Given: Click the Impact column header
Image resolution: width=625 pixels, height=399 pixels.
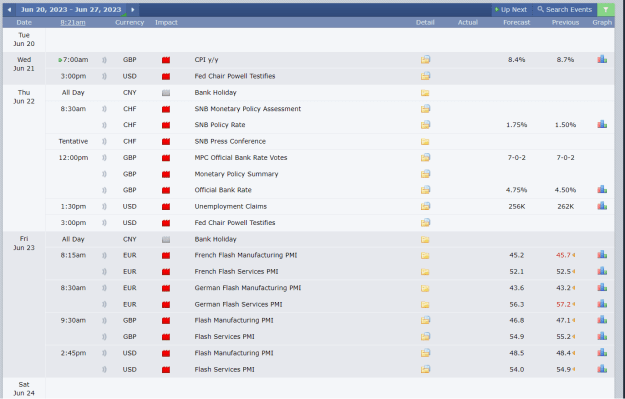Looking at the screenshot, I should (166, 23).
